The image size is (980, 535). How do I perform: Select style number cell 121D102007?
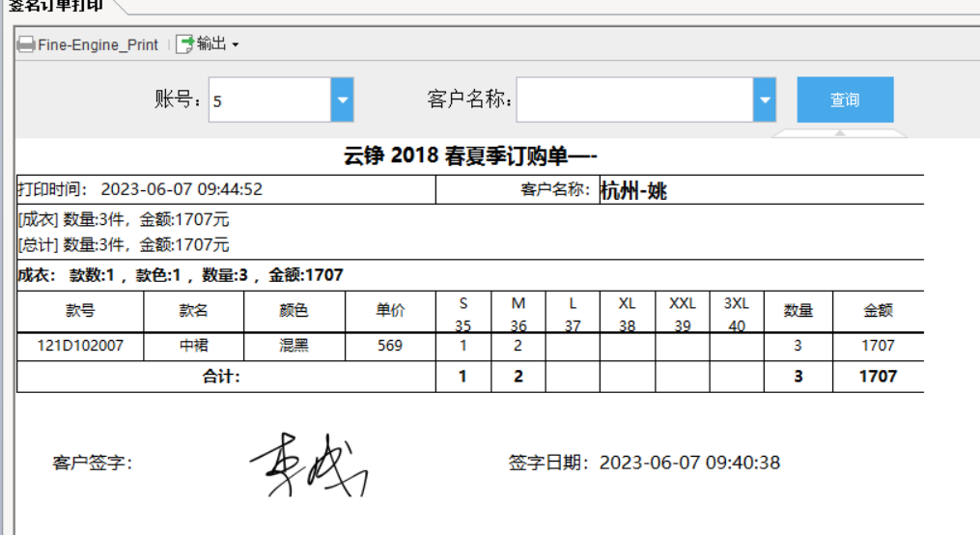pos(80,346)
